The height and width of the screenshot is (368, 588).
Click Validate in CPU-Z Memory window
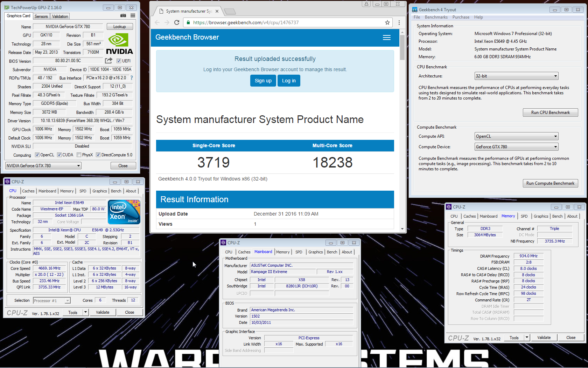pos(544,338)
